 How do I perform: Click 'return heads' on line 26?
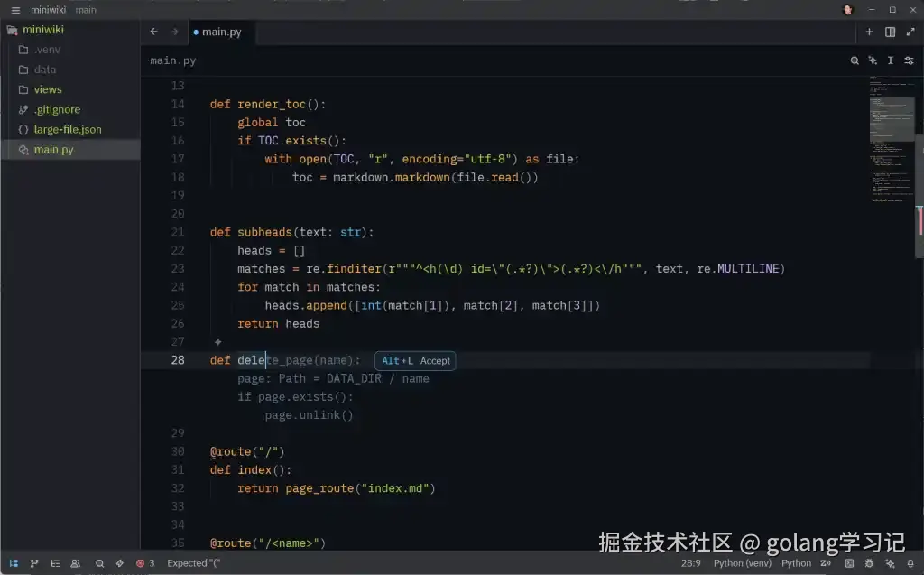pos(278,324)
